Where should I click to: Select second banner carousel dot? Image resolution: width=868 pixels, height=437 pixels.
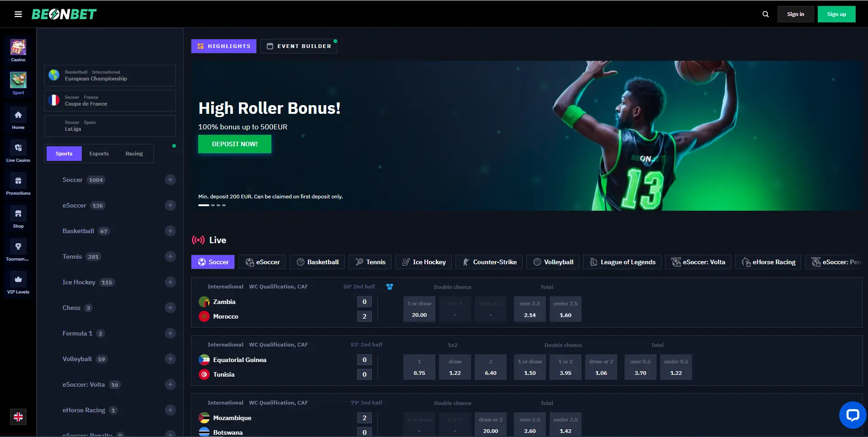pyautogui.click(x=213, y=205)
